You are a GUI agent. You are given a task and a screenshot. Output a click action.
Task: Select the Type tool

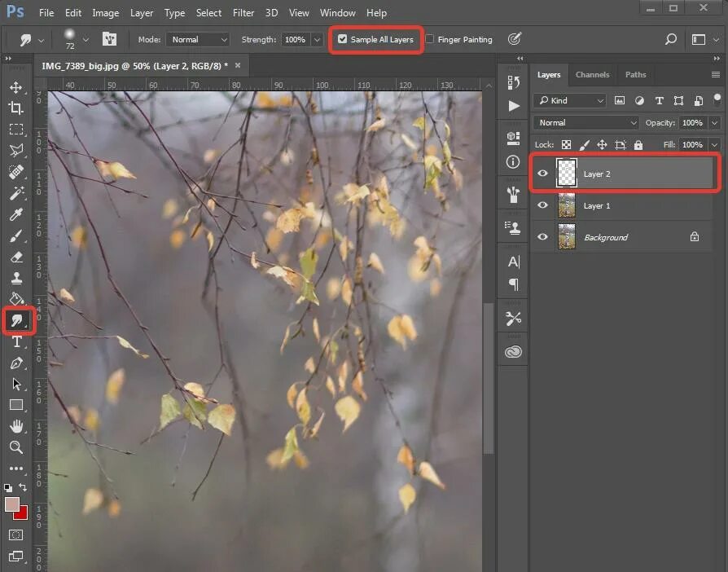15,341
